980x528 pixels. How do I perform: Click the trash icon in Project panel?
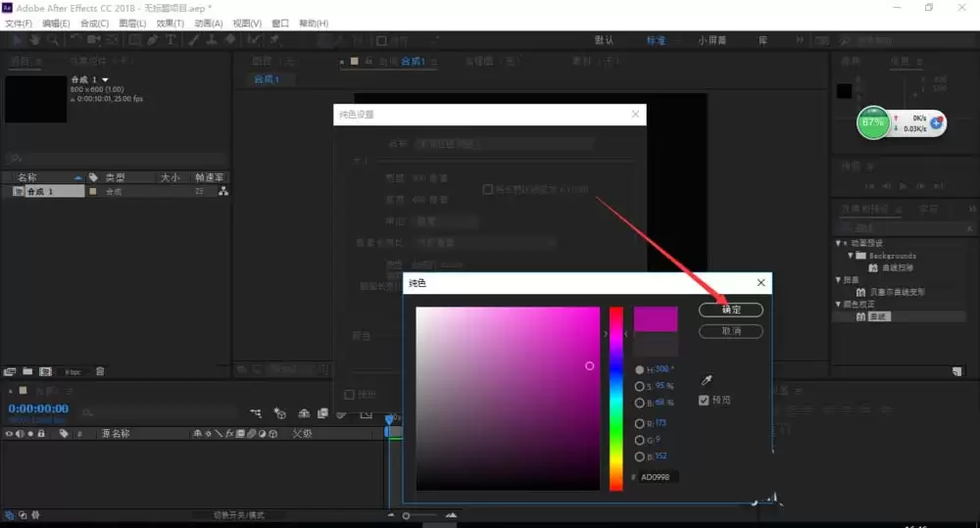(100, 371)
